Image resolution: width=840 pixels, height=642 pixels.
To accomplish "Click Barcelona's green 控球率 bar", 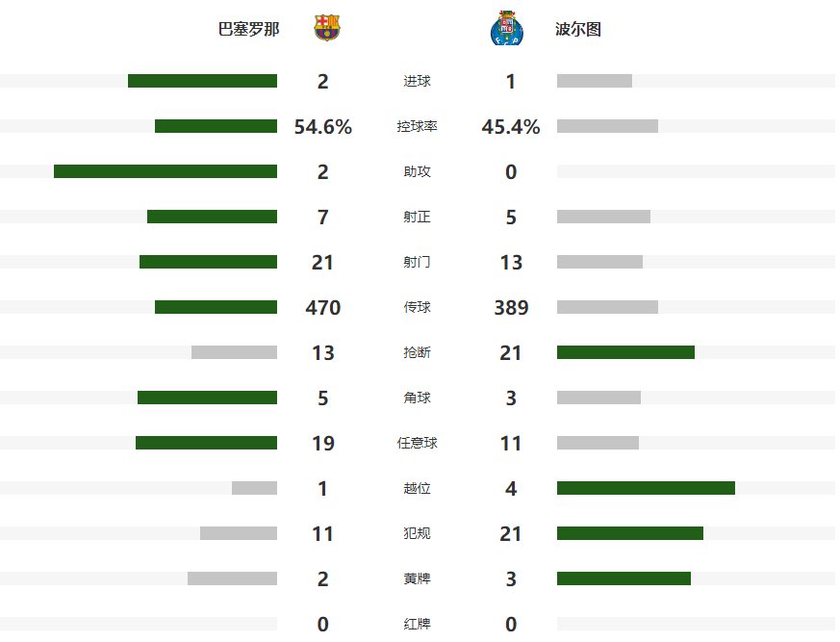I will [216, 126].
